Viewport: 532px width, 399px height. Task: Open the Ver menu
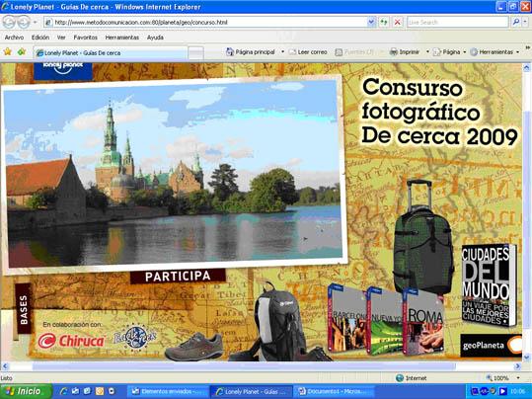click(x=61, y=38)
